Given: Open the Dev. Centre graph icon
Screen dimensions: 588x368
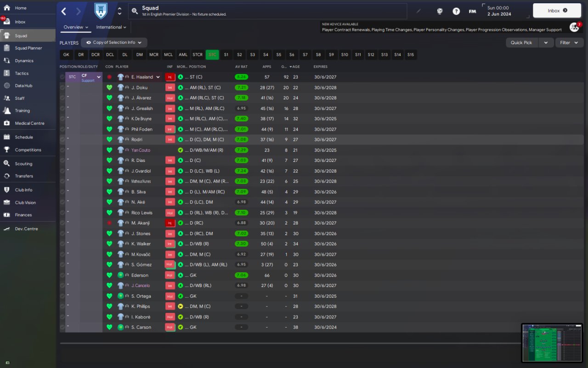Looking at the screenshot, I should point(7,229).
